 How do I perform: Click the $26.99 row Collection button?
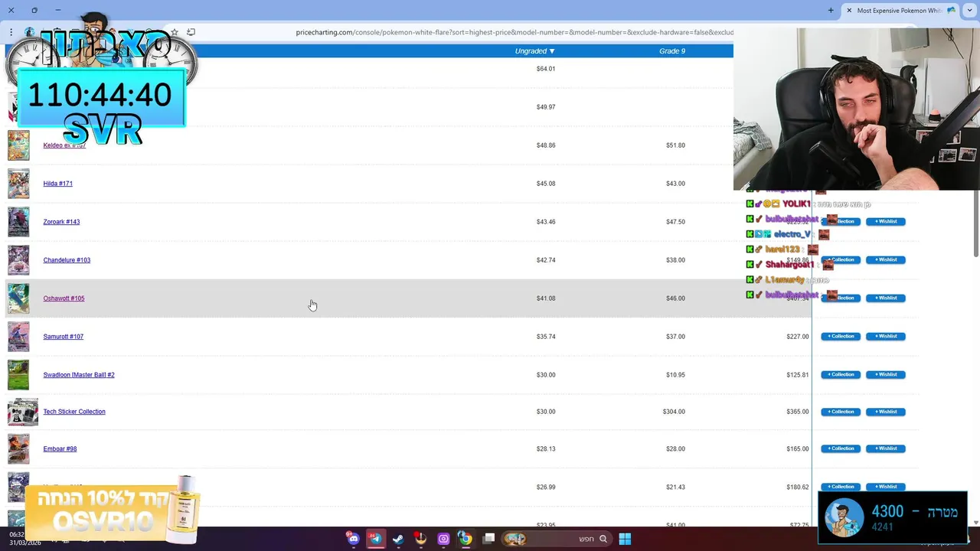841,487
